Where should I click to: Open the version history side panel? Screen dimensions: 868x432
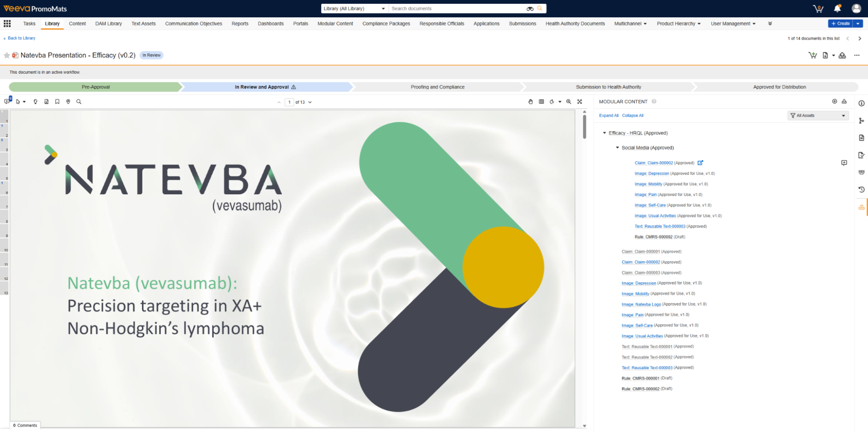861,190
